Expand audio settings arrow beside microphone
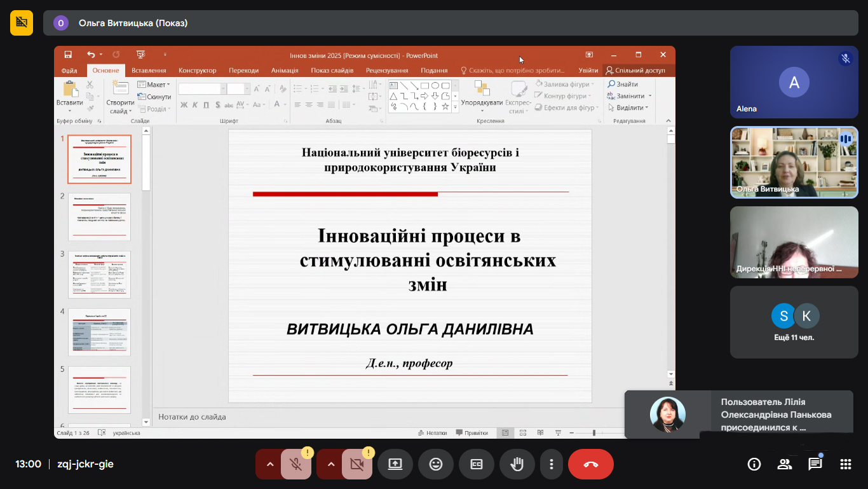The image size is (868, 489). (270, 464)
